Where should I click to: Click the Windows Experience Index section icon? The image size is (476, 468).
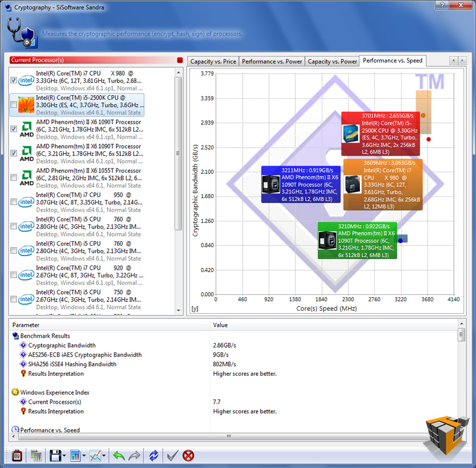(x=15, y=392)
